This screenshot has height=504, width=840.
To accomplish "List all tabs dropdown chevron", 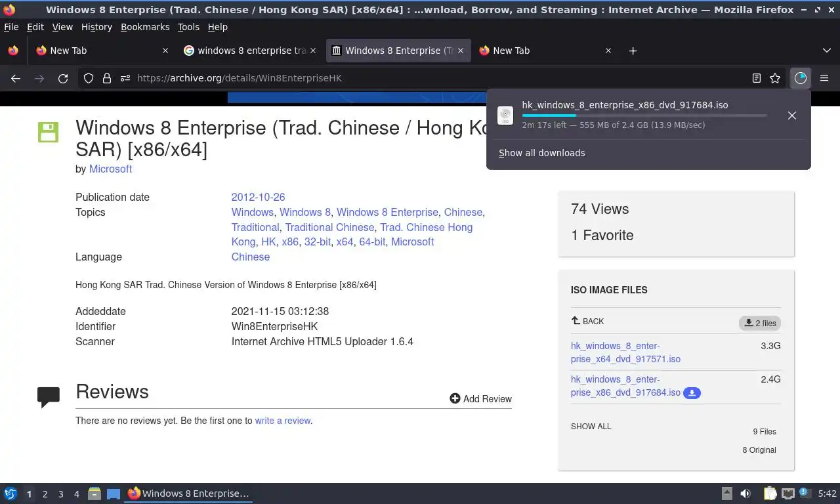I will pyautogui.click(x=826, y=51).
